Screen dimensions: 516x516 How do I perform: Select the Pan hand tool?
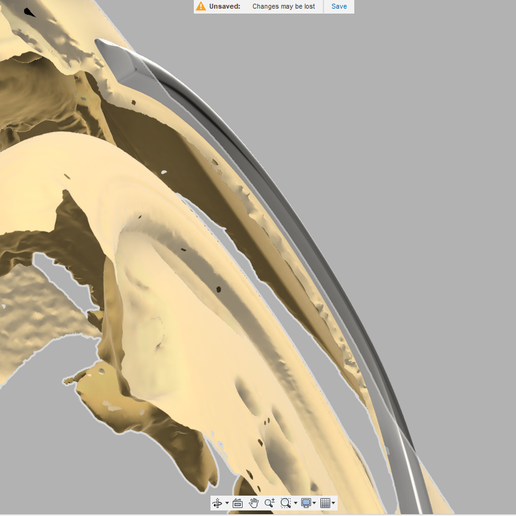(x=253, y=503)
